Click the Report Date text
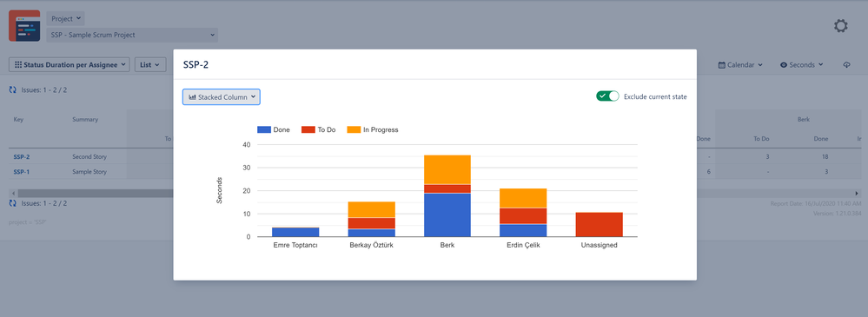868x317 pixels. tap(815, 203)
